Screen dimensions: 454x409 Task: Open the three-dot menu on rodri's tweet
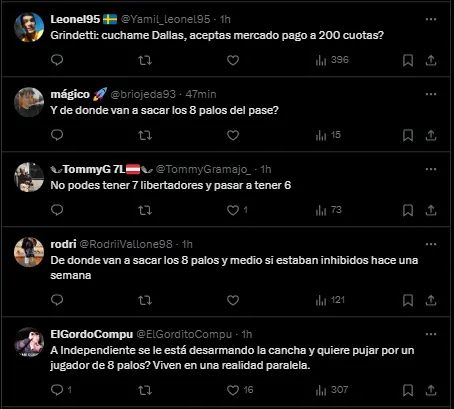[x=431, y=244]
